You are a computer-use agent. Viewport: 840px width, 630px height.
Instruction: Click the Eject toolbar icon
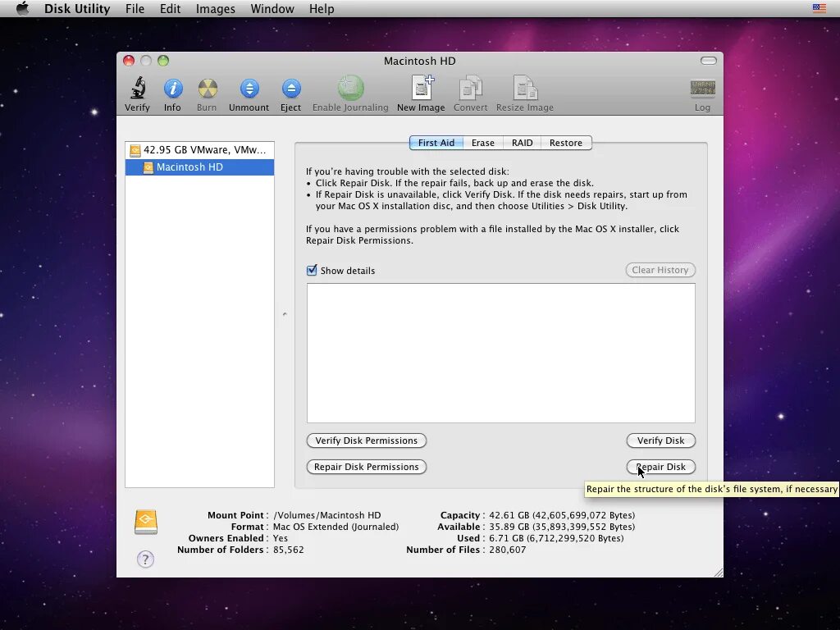point(291,89)
